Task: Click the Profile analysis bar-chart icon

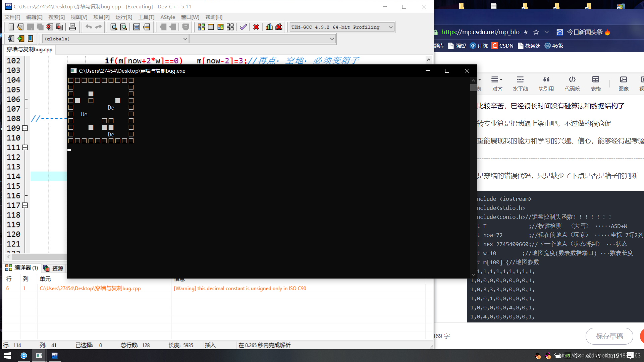Action: pos(269,27)
